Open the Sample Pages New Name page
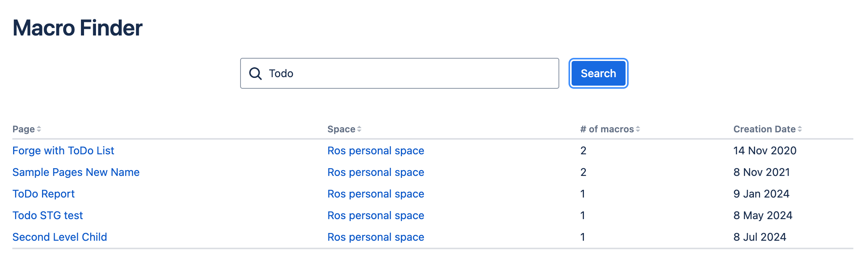This screenshot has width=868, height=277. tap(76, 172)
